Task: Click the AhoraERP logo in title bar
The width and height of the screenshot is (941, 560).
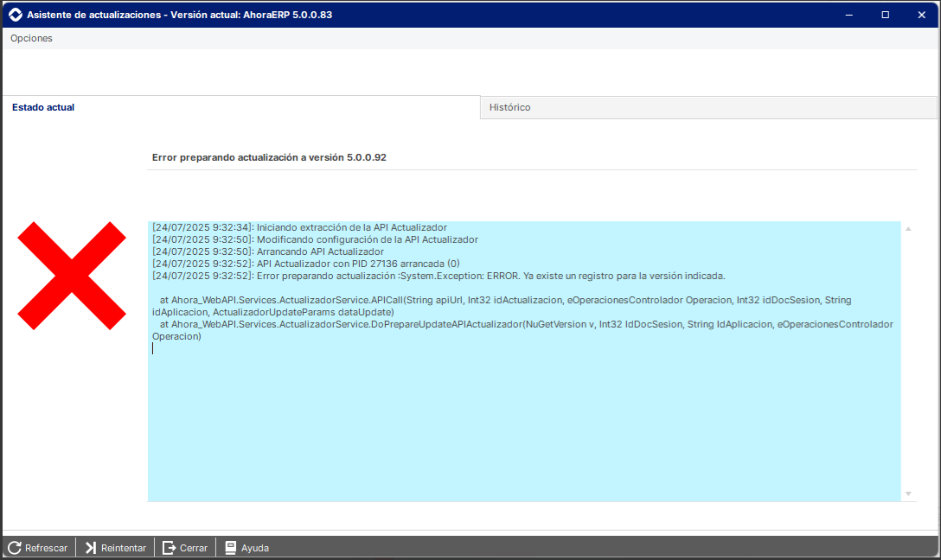Action: click(16, 15)
